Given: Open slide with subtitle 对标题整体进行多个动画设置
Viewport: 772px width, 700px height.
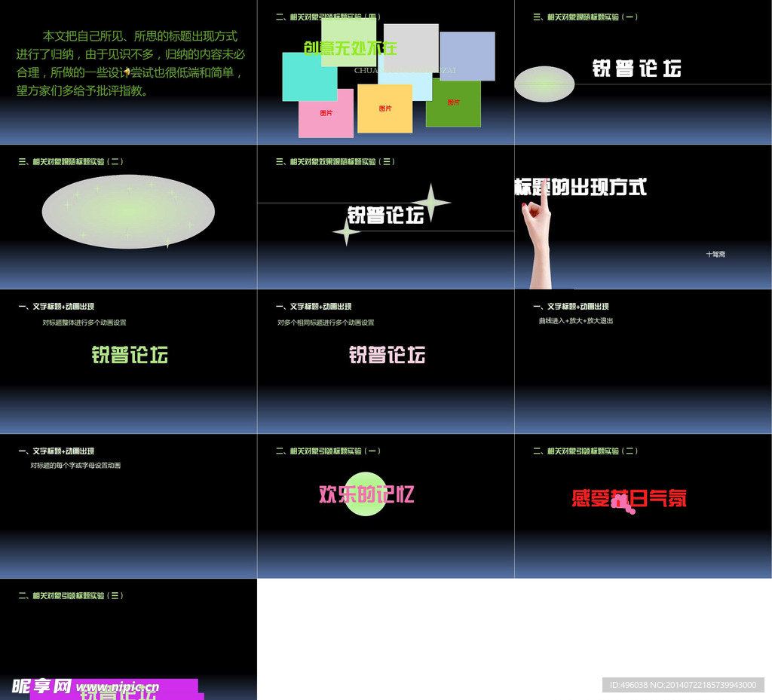Looking at the screenshot, I should click(128, 362).
